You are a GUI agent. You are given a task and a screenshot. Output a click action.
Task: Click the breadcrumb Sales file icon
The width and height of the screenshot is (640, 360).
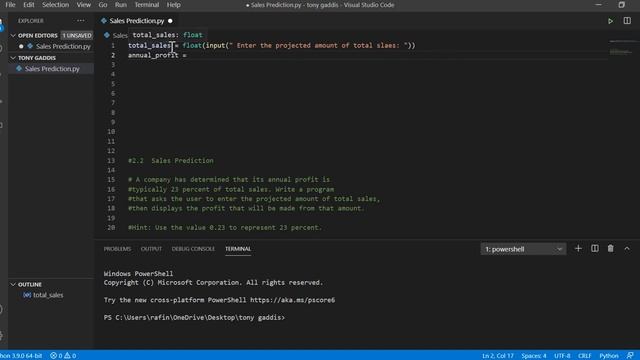pos(107,35)
